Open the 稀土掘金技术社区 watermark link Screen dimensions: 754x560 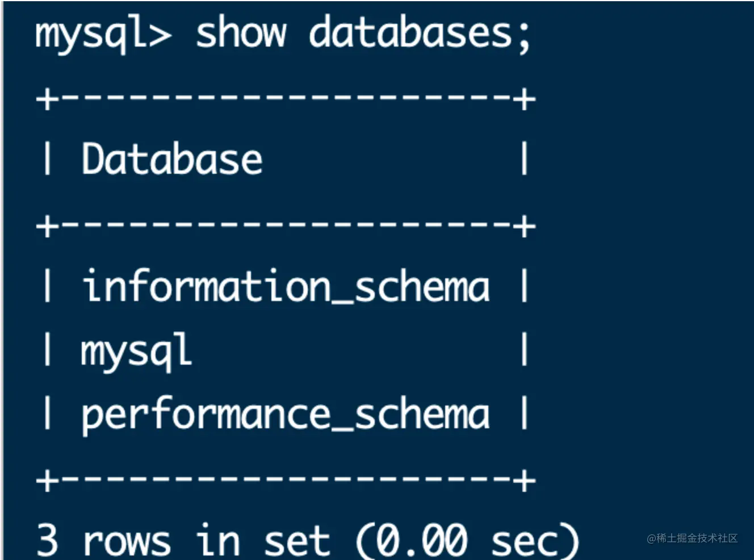[x=692, y=538]
